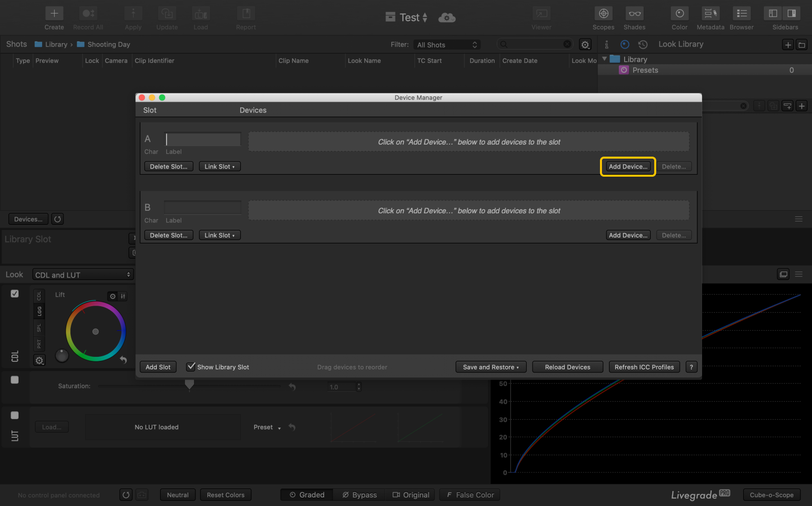
Task: Switch to Bypass view mode
Action: click(359, 495)
